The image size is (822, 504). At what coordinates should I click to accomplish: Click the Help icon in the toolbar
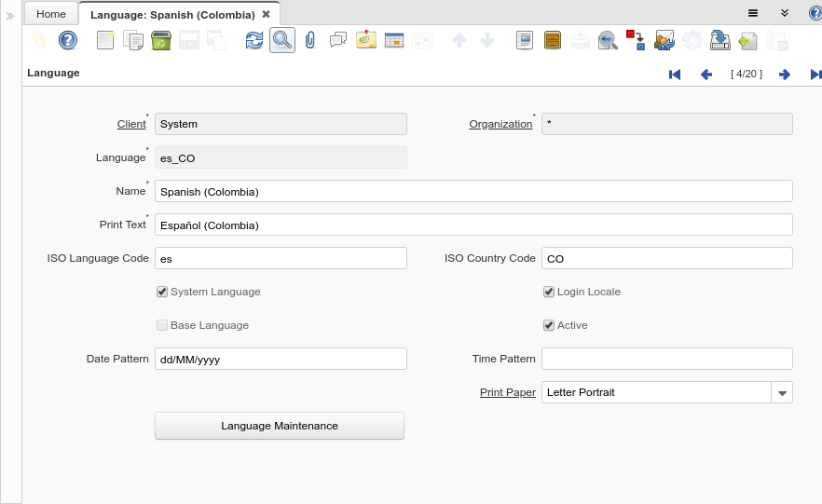point(67,40)
